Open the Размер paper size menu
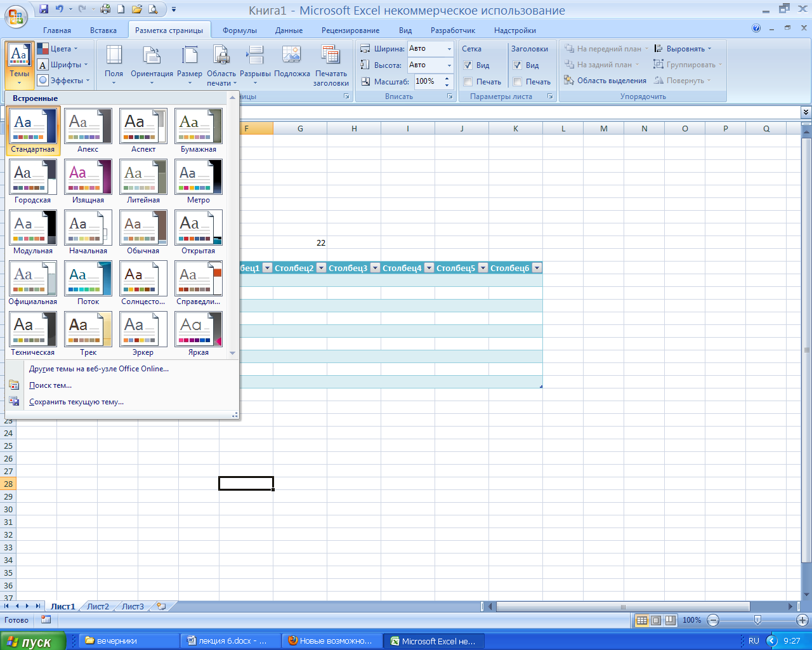 [190, 65]
